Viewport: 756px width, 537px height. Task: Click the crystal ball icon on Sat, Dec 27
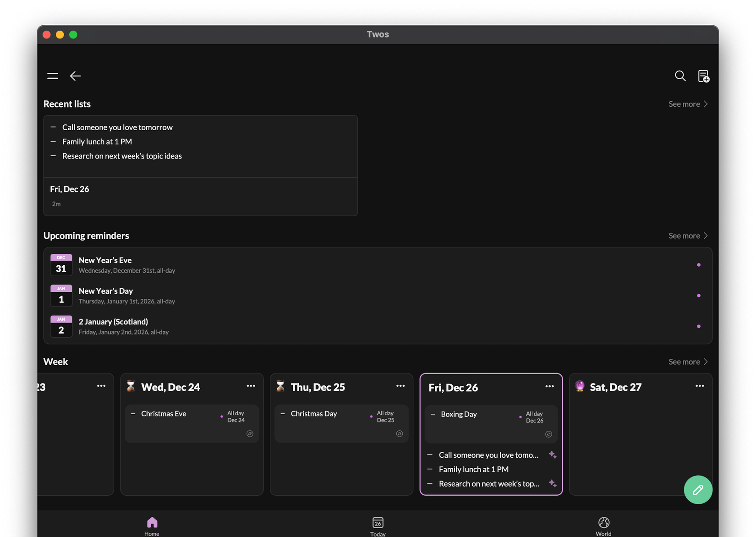click(x=580, y=386)
